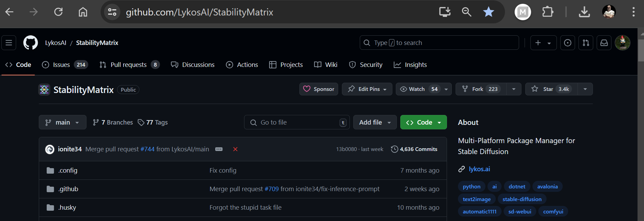
Task: Install app icon in address bar
Action: tap(445, 12)
